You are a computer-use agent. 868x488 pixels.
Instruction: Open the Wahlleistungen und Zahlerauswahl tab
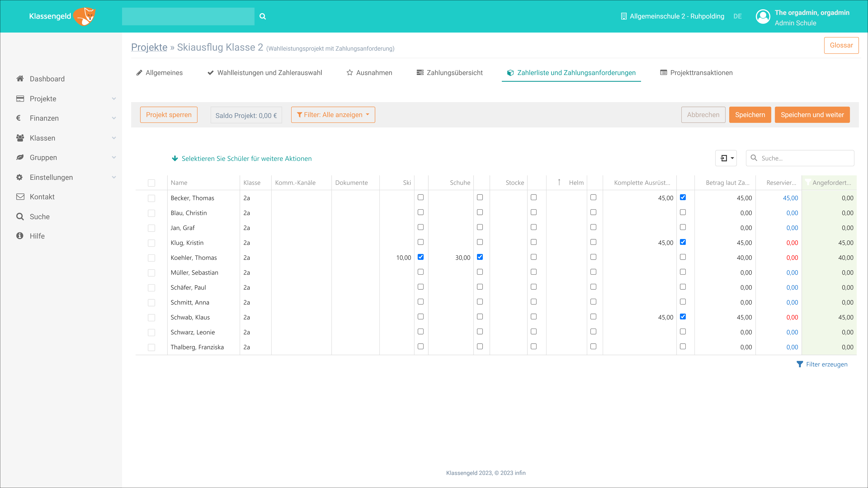[265, 73]
